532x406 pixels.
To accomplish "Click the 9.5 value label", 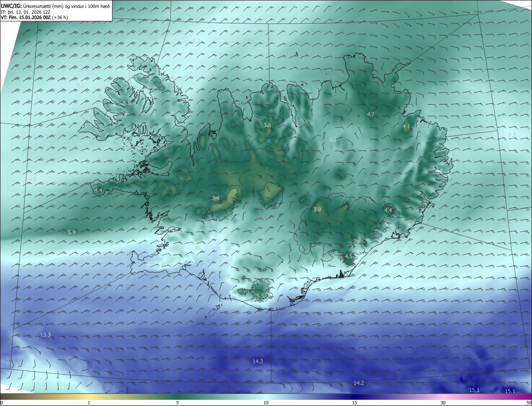I will 80,85.
